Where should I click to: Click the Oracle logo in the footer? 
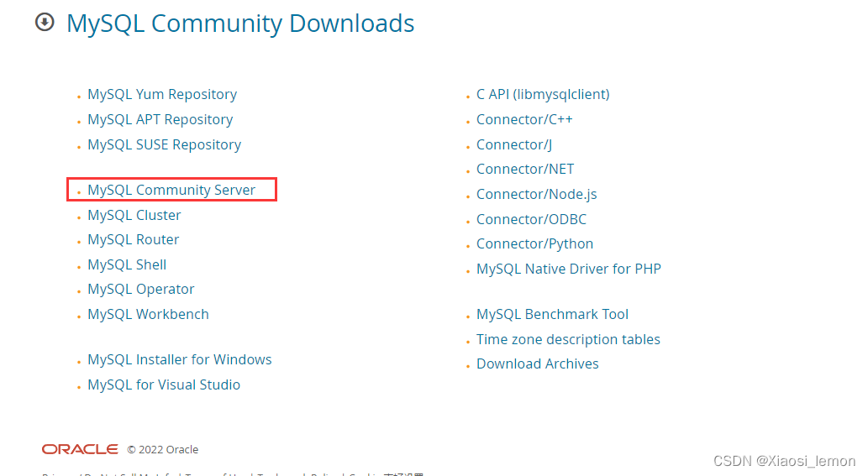click(80, 449)
